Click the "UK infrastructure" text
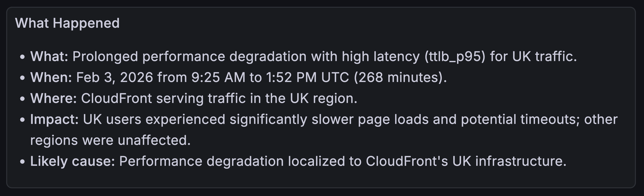 (509, 161)
